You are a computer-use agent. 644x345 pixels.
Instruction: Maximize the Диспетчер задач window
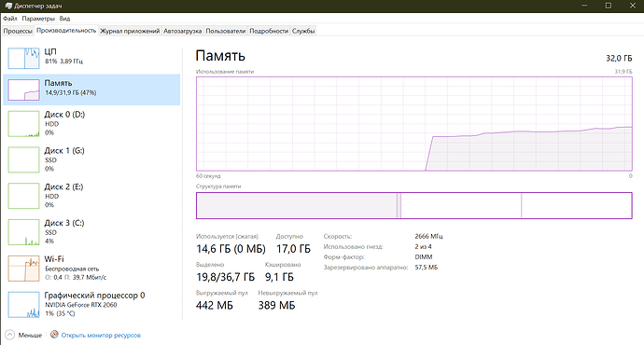(609, 6)
